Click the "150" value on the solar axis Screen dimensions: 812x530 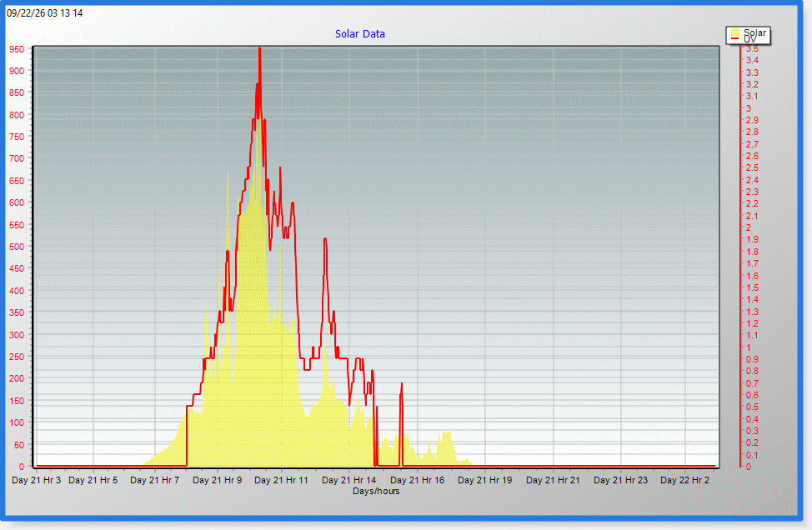pos(17,401)
